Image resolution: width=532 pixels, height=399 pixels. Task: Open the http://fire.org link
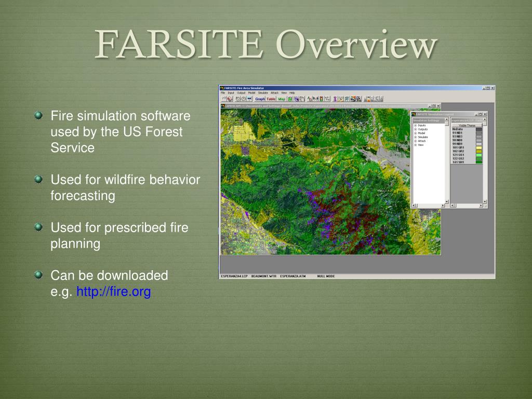point(114,291)
